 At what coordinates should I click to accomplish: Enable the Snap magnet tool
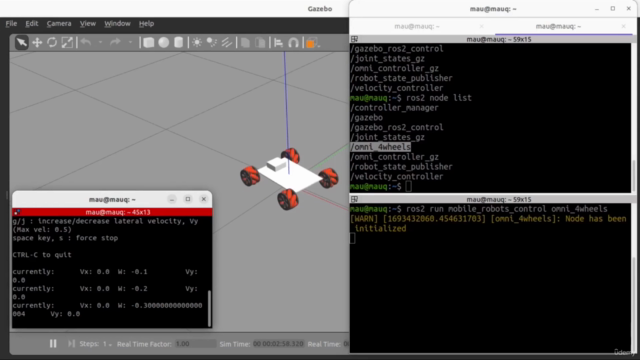click(x=293, y=42)
